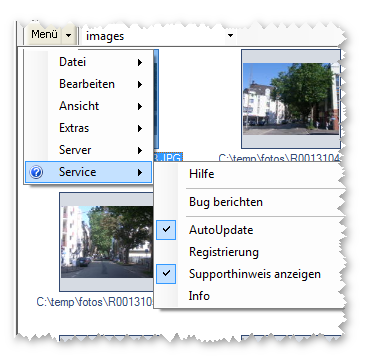Open the Ansicht submenu
This screenshot has height=361, width=366.
tap(89, 106)
